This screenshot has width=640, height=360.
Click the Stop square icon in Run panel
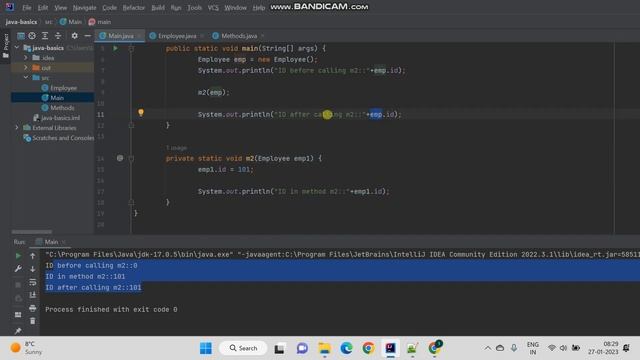point(18,284)
